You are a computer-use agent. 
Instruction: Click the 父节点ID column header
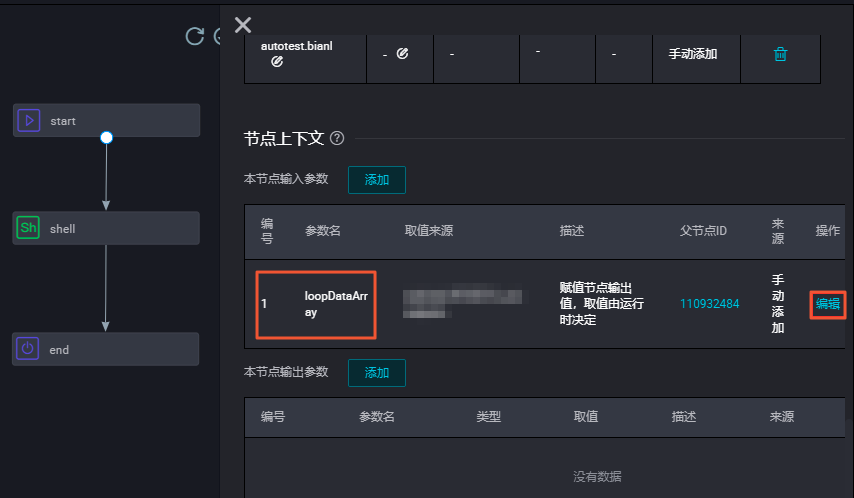coord(703,230)
